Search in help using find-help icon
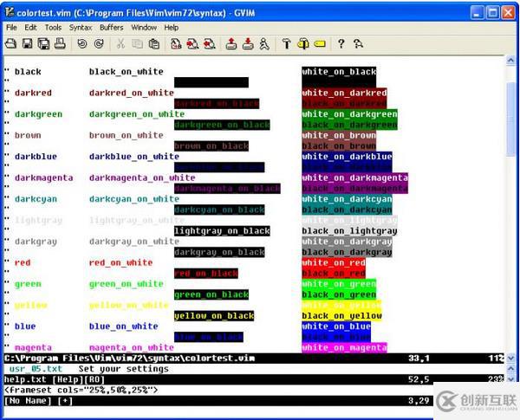Viewport: 520px width, 420px height. click(x=358, y=44)
